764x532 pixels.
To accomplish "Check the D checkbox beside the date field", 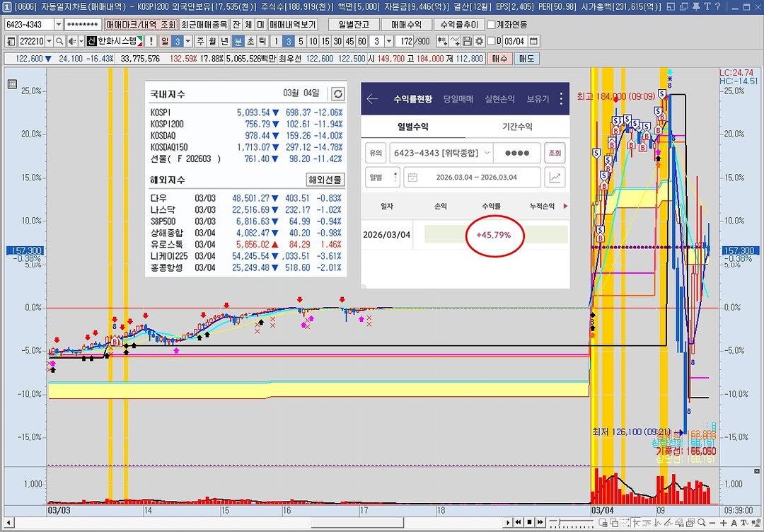I will (x=492, y=41).
